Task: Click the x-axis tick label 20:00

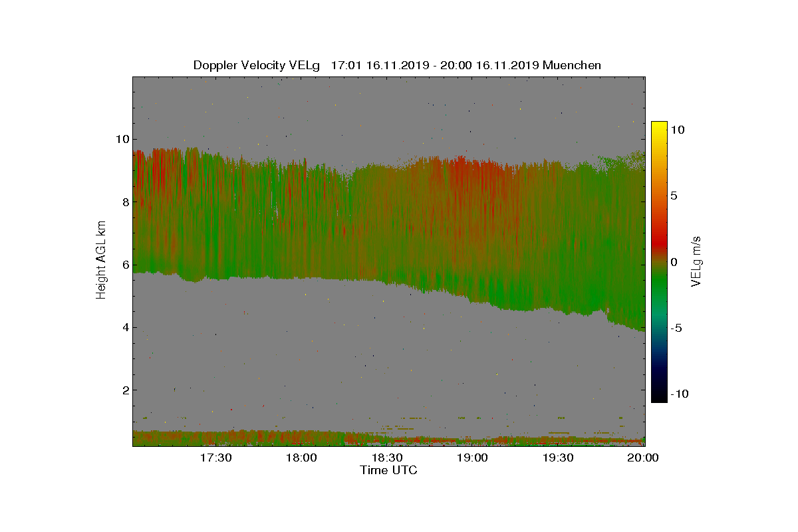Action: pos(644,458)
